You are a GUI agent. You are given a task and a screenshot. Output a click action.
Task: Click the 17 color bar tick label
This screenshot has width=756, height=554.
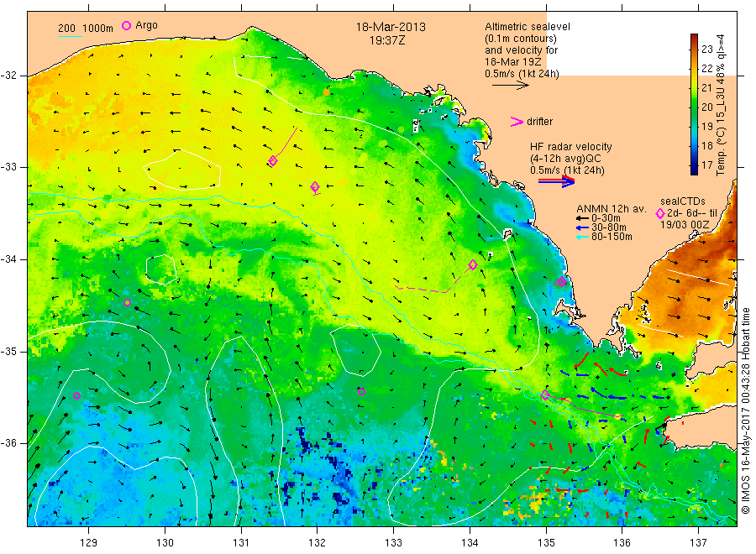(x=706, y=165)
